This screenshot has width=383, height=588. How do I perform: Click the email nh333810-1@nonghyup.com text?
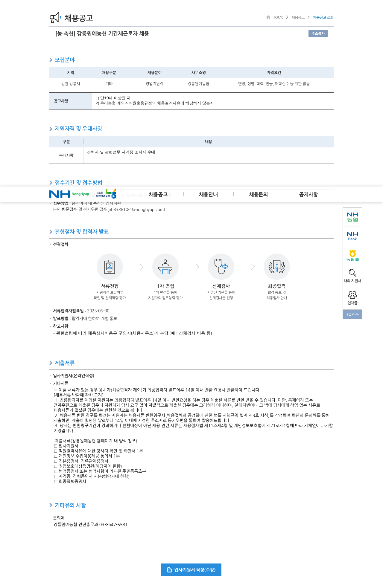tap(136, 210)
